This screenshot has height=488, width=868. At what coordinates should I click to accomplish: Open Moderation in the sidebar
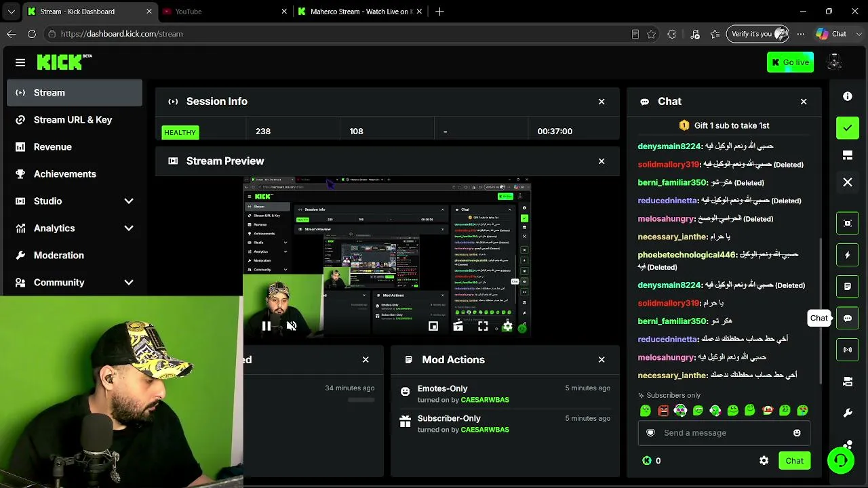[75, 256]
